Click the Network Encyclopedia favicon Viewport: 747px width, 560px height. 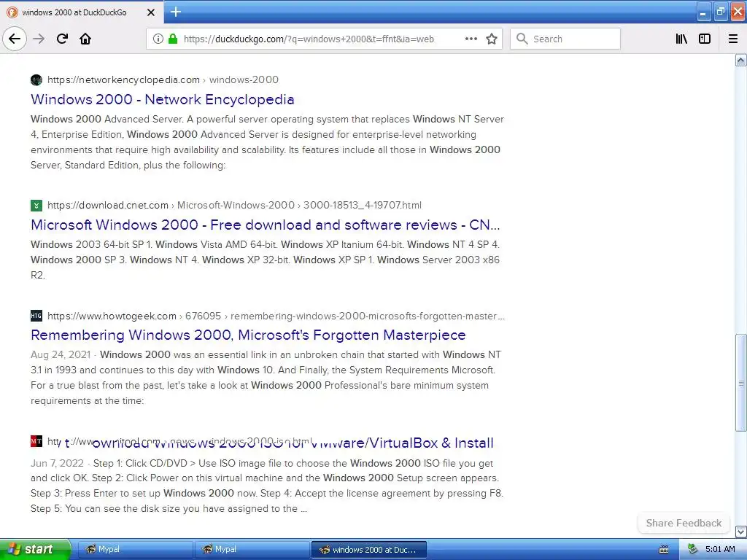click(36, 79)
